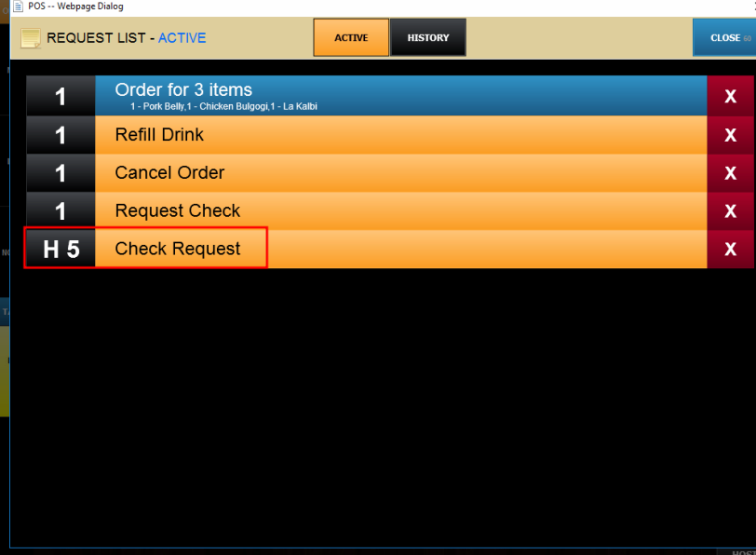The width and height of the screenshot is (756, 555).
Task: Remove the Refill Drink request
Action: 730,134
